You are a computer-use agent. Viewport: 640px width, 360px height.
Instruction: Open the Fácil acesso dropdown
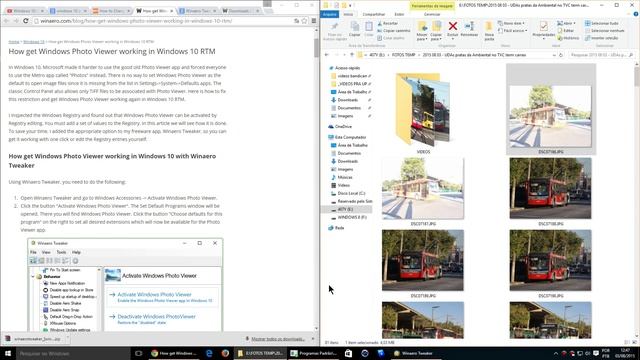point(513,31)
